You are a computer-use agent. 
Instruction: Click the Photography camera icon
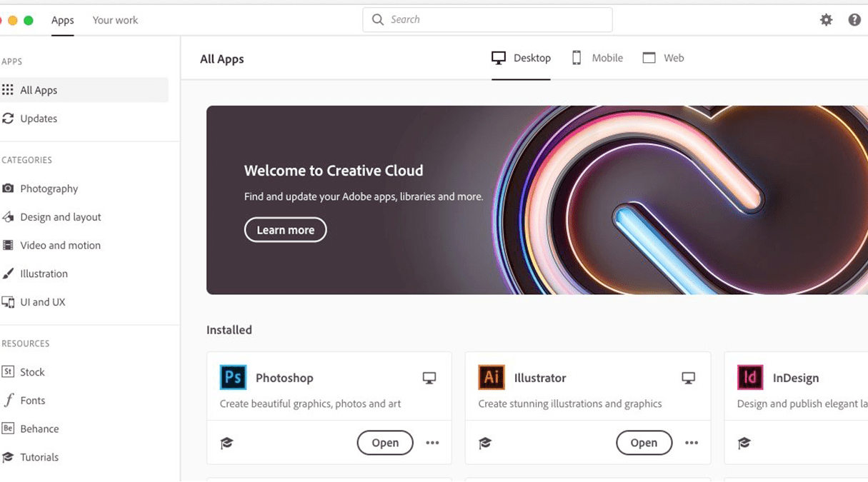8,189
